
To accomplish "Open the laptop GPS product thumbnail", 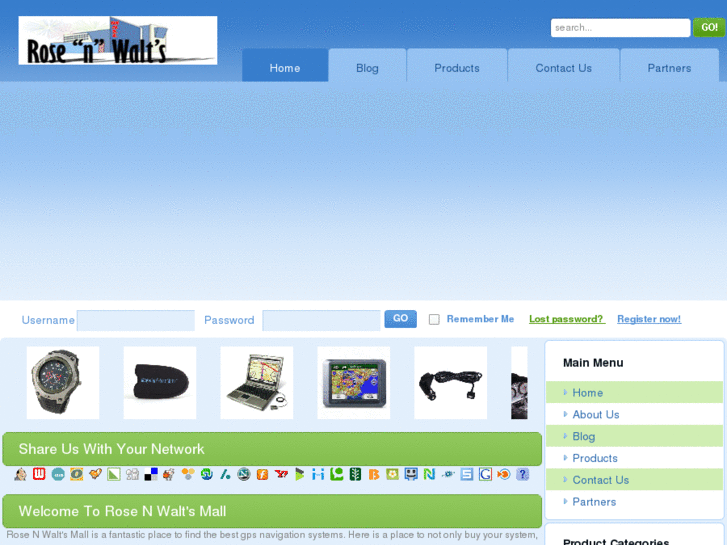I will click(257, 383).
